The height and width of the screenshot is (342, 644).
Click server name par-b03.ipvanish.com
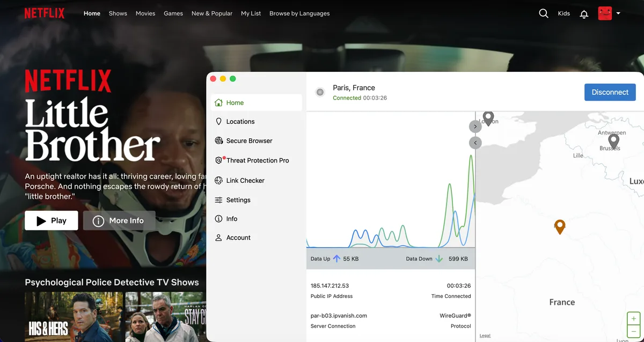pos(339,316)
